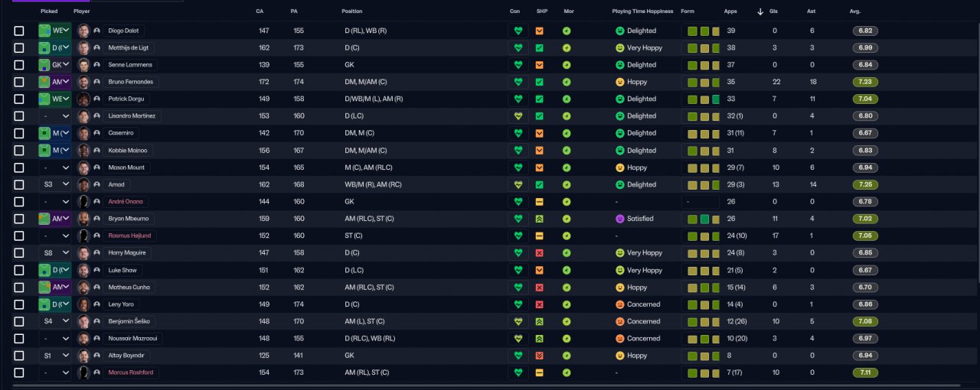Check the box for Harry Maguire

19,253
